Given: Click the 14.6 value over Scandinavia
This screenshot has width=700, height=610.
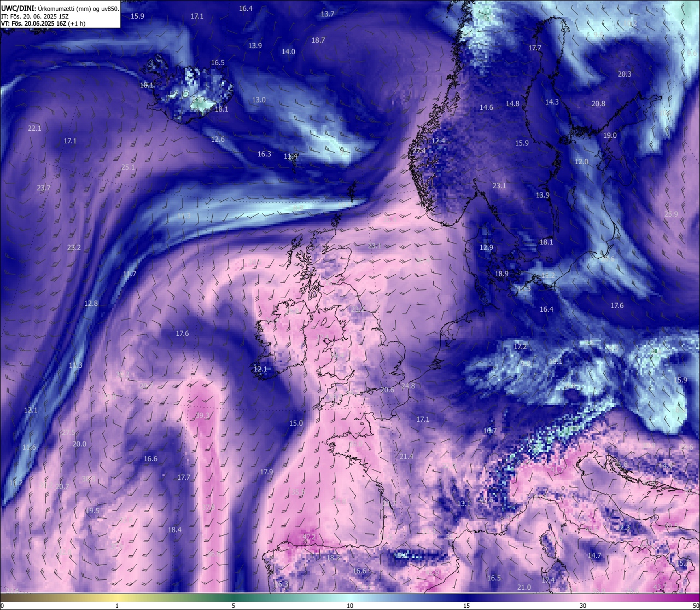Looking at the screenshot, I should pos(486,108).
